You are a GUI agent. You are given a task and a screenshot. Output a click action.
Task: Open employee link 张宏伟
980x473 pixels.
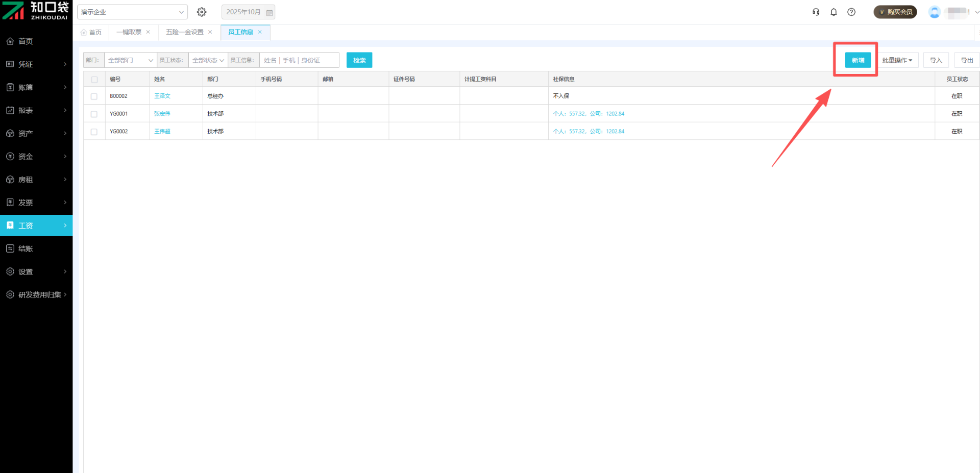pos(162,114)
